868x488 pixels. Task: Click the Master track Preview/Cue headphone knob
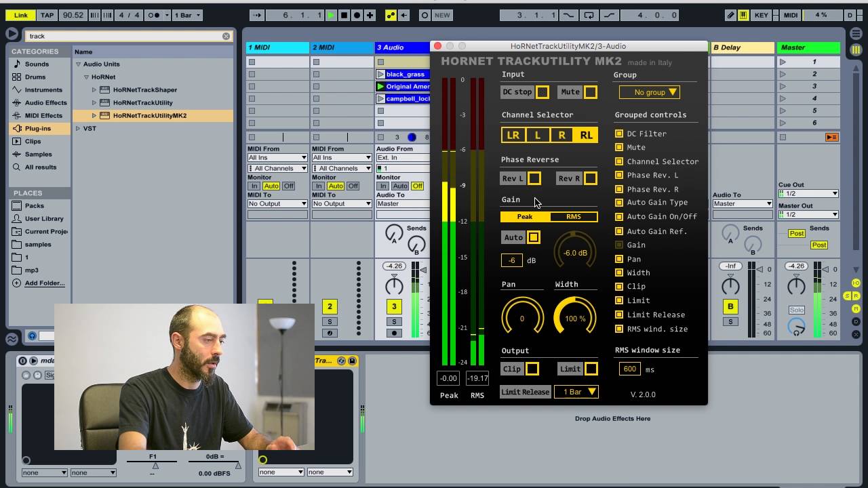[x=797, y=327]
